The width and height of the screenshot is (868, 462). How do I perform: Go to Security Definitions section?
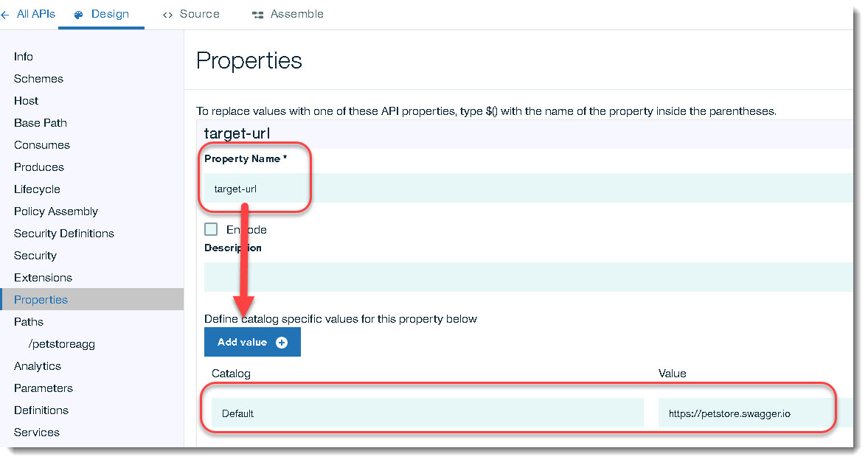64,234
